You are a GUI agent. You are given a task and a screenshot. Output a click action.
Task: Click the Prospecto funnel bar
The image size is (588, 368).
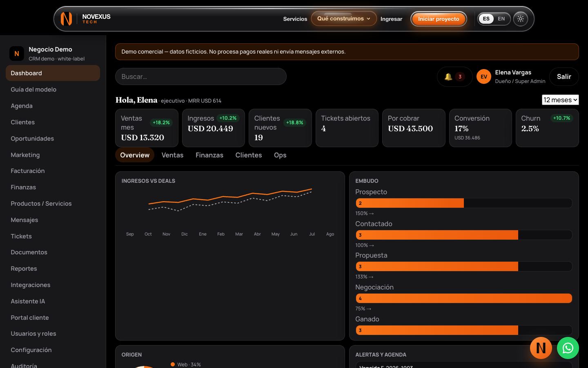click(463, 203)
